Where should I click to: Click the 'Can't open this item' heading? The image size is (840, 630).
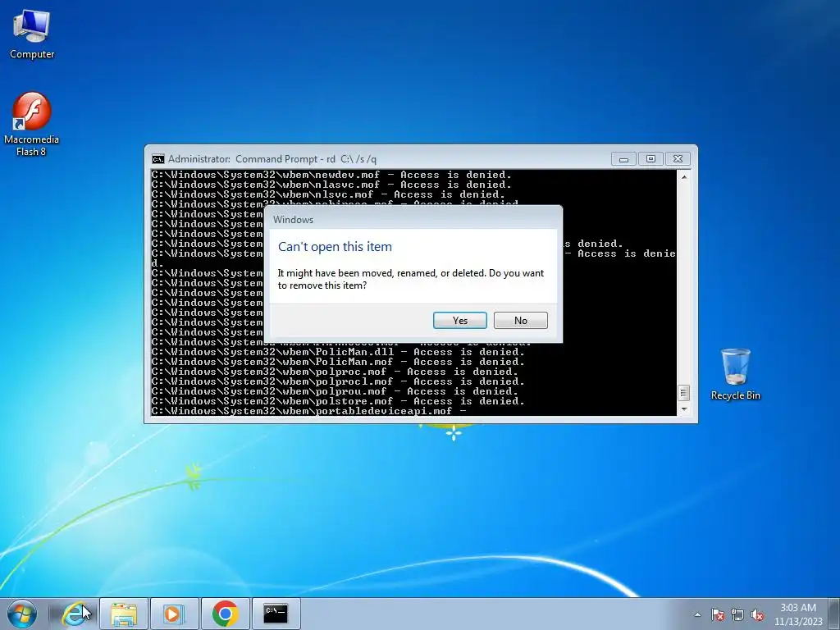point(335,247)
